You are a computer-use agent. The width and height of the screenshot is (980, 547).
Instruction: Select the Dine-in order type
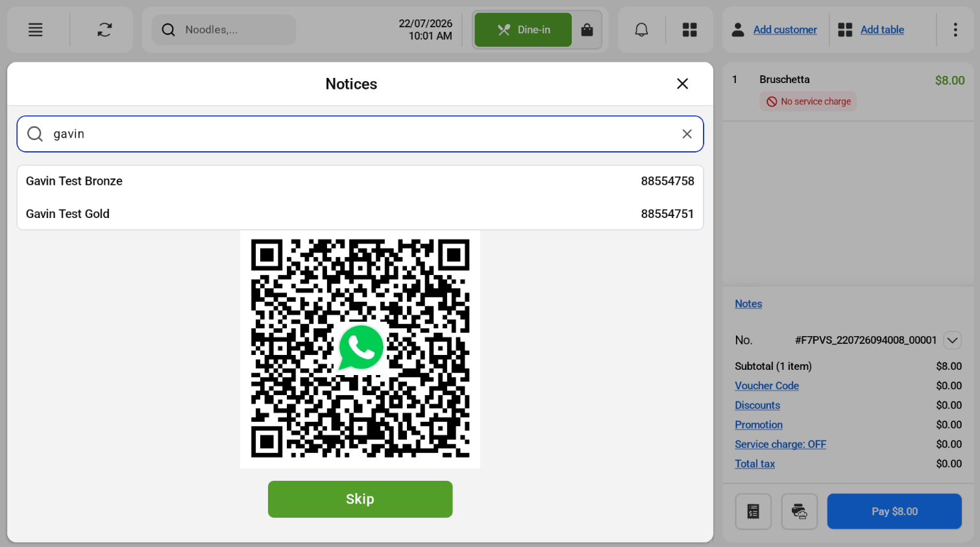pyautogui.click(x=523, y=30)
